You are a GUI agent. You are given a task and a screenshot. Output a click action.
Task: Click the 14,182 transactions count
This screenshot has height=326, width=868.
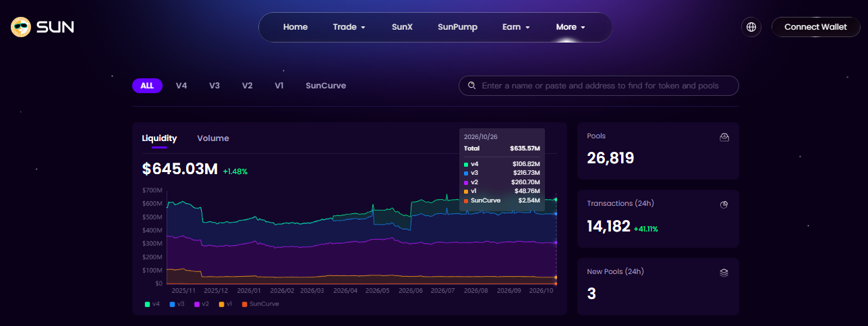pyautogui.click(x=608, y=226)
